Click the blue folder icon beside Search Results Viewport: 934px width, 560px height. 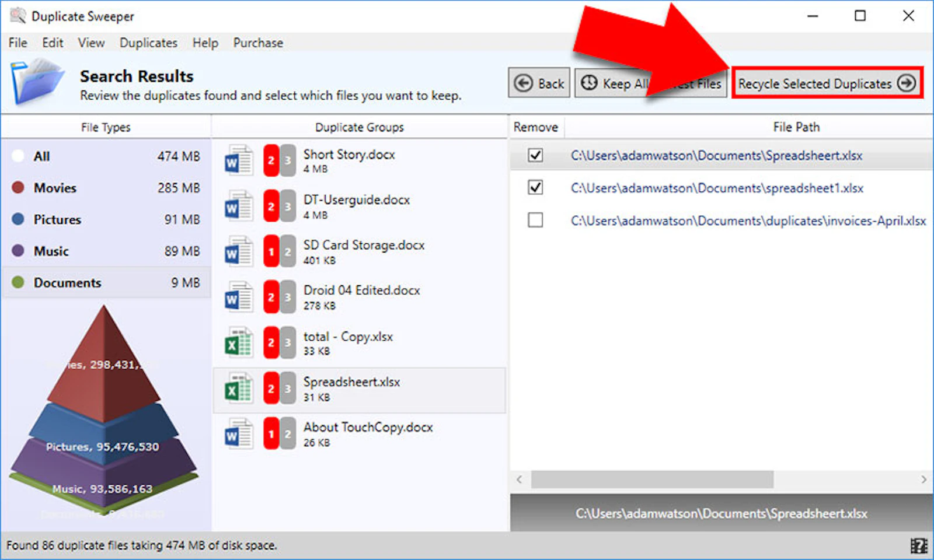[x=37, y=82]
